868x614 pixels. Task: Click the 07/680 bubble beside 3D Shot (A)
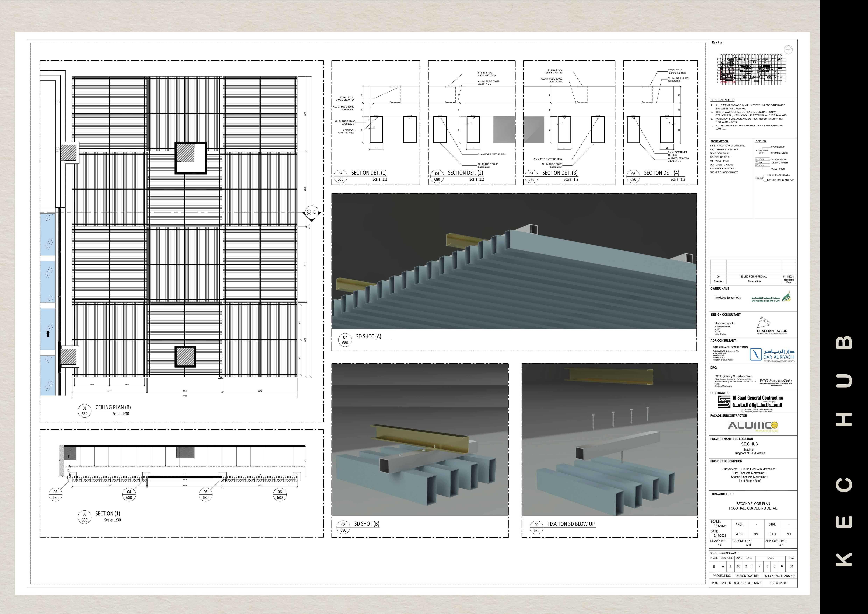[345, 340]
